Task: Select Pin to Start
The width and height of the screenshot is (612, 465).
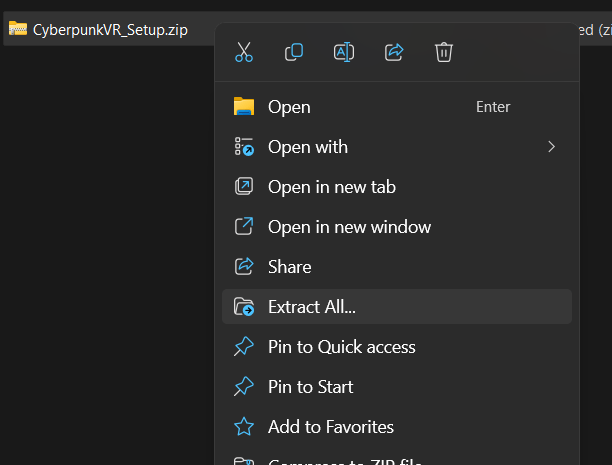Action: 310,387
